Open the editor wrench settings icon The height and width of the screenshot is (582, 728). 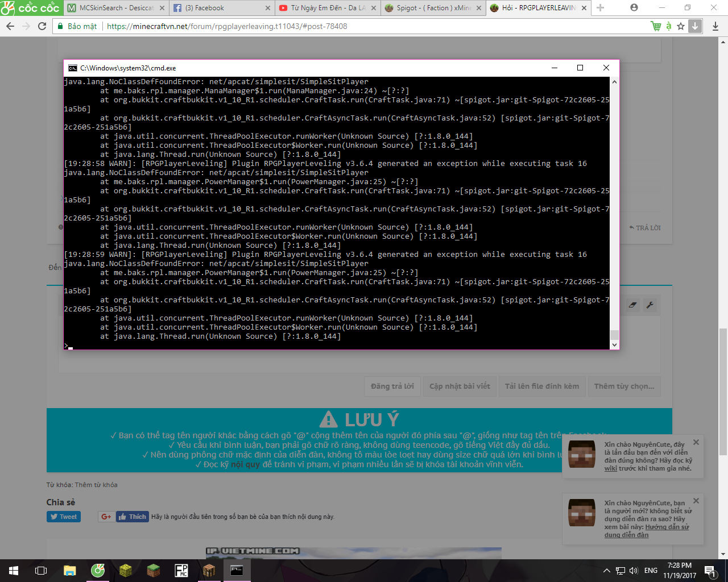[650, 305]
